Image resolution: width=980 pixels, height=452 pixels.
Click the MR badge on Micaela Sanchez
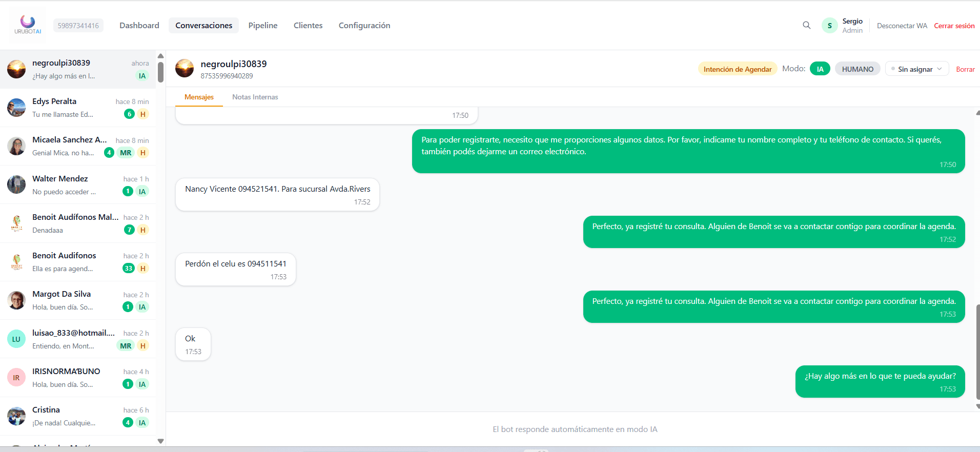point(126,153)
